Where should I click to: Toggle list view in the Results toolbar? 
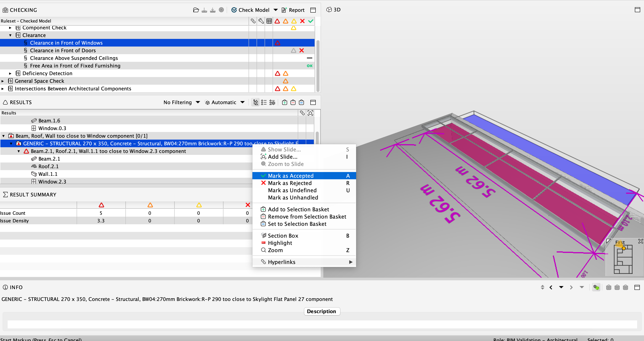point(264,102)
